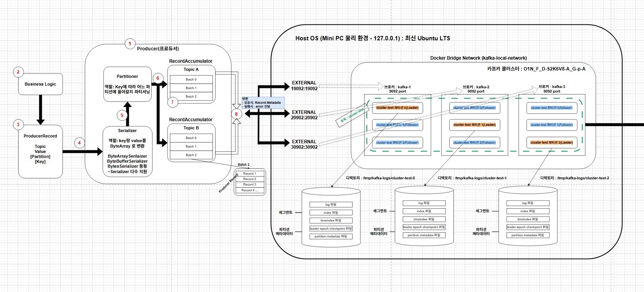Screen dimensions: 644x292
Task: Select the blue Record Metadata return note
Action: tap(263, 103)
